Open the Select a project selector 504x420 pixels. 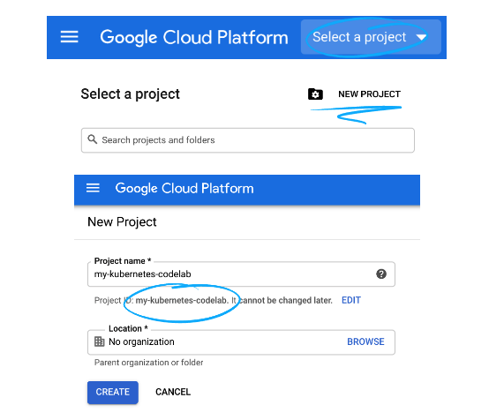371,37
